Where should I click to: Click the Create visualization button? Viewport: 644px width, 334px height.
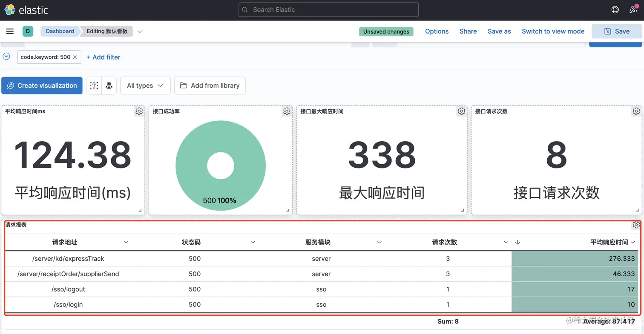pos(42,86)
